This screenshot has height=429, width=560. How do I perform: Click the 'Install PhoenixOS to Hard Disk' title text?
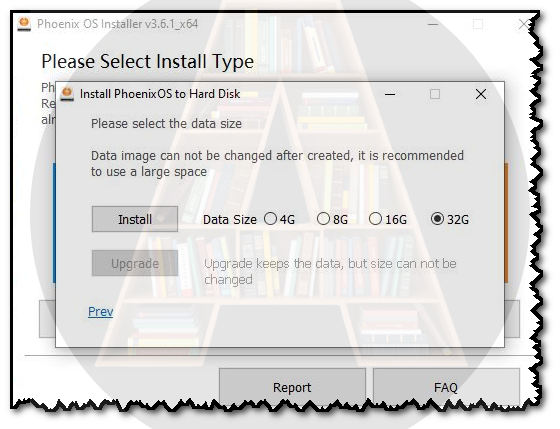pyautogui.click(x=160, y=94)
